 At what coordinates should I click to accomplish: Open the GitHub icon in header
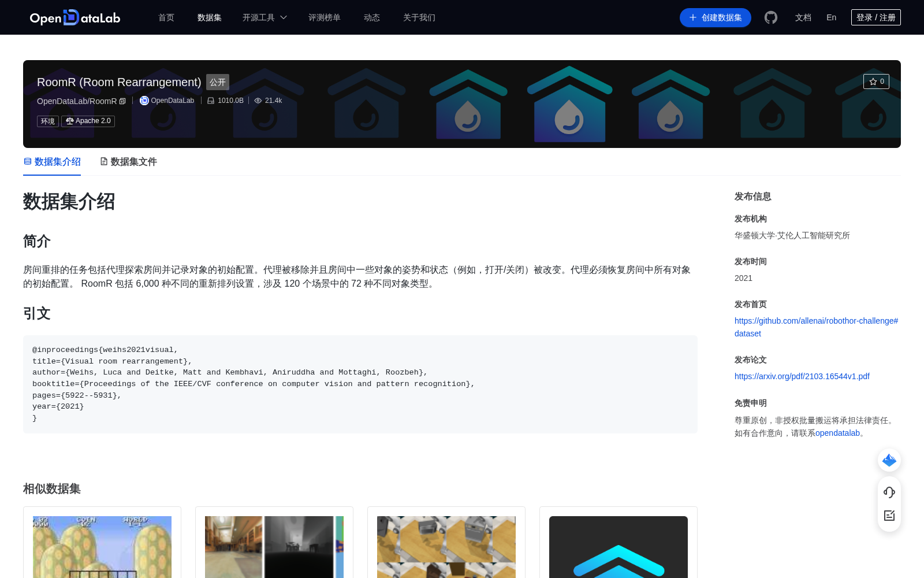point(771,17)
